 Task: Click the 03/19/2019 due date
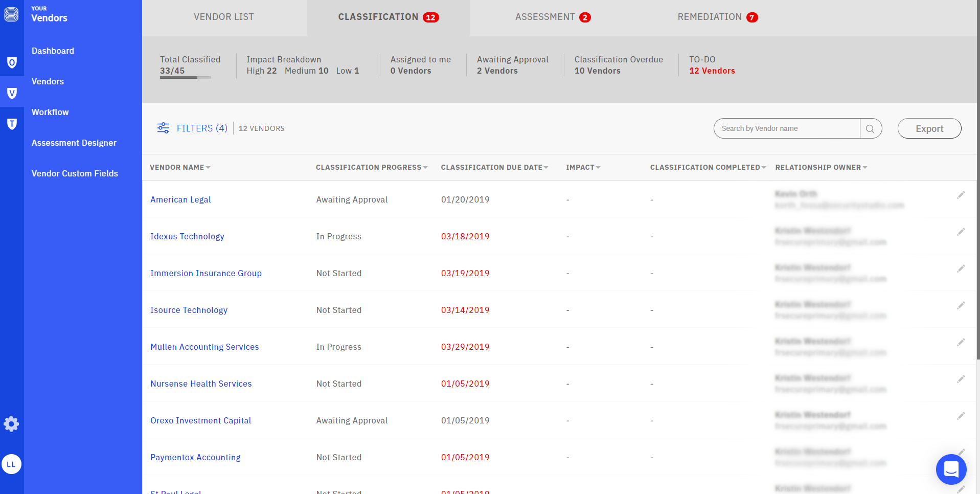(465, 273)
